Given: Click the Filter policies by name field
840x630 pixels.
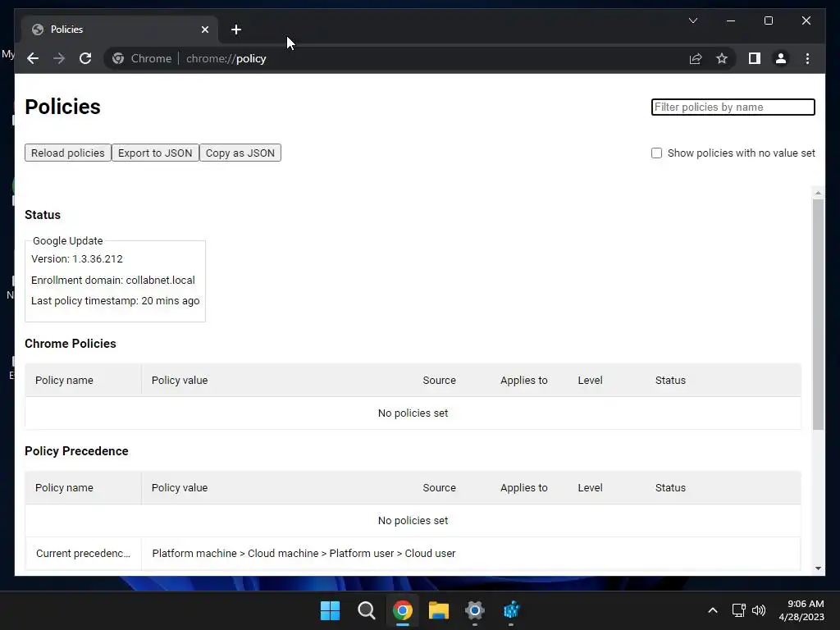Looking at the screenshot, I should pyautogui.click(x=733, y=107).
